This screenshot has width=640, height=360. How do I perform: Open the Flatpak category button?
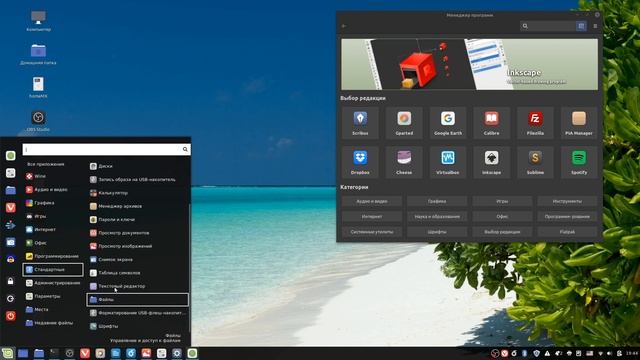tap(567, 232)
